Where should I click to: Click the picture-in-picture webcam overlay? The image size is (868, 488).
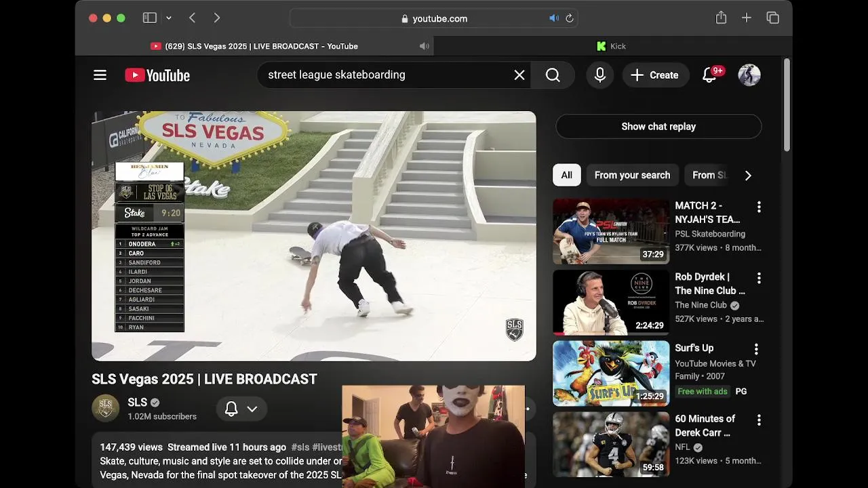point(433,436)
